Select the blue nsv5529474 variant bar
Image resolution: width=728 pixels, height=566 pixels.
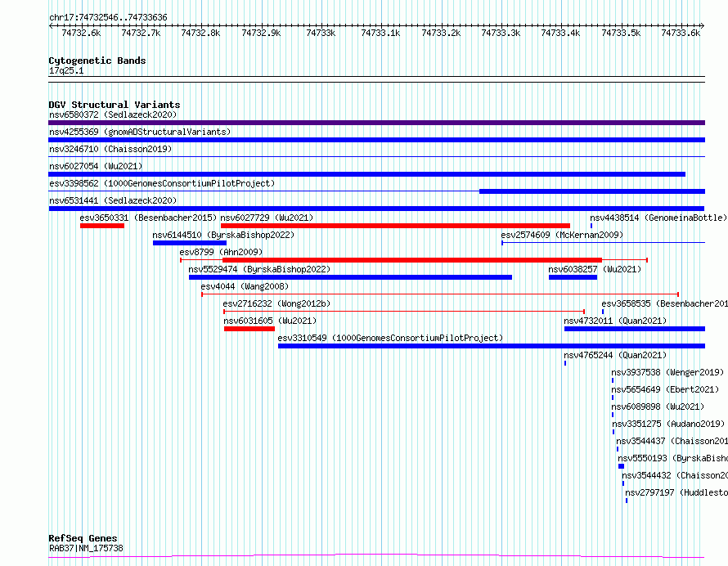pyautogui.click(x=350, y=277)
